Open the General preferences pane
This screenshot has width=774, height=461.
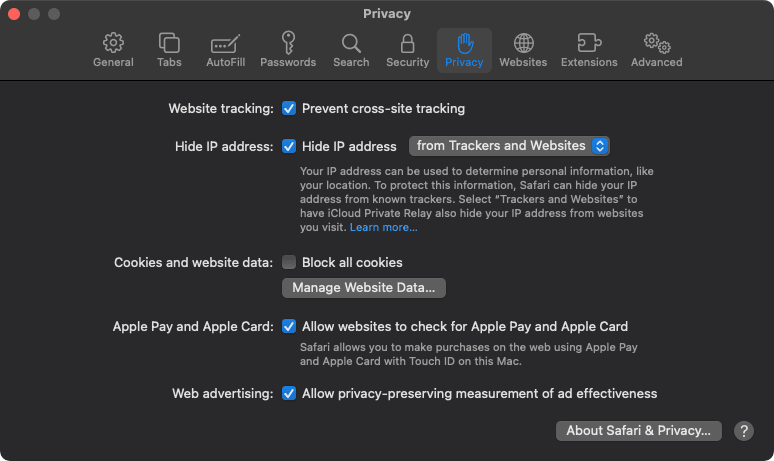pos(113,50)
